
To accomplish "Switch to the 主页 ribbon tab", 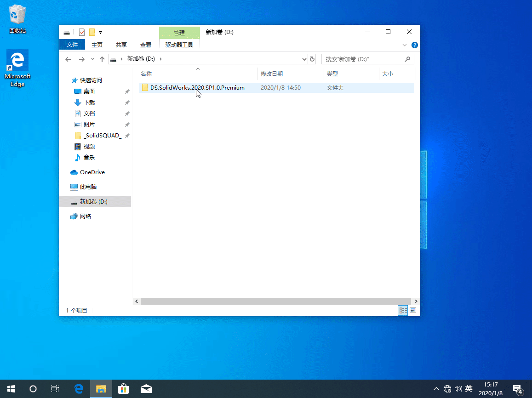I will pyautogui.click(x=97, y=45).
